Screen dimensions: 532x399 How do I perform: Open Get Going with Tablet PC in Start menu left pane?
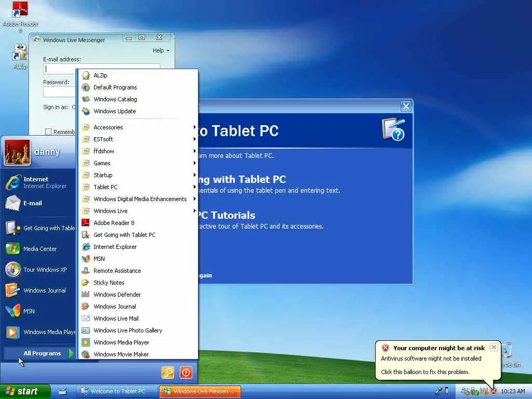(39, 228)
